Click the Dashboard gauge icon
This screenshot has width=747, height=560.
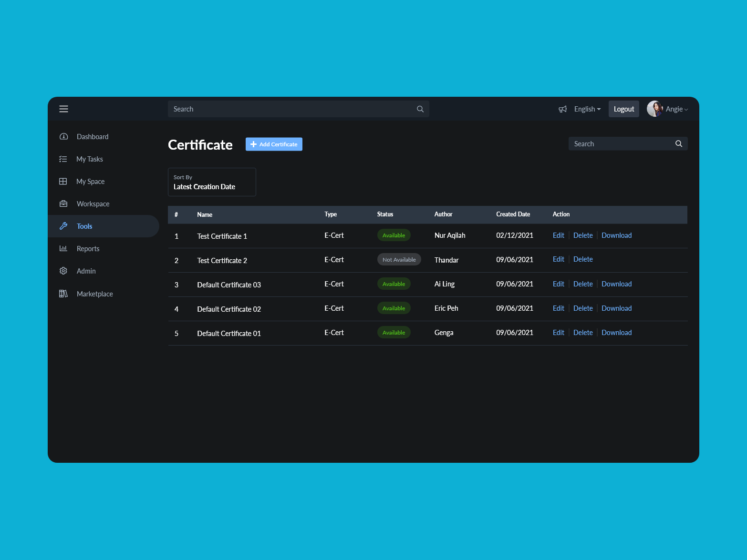pos(63,137)
